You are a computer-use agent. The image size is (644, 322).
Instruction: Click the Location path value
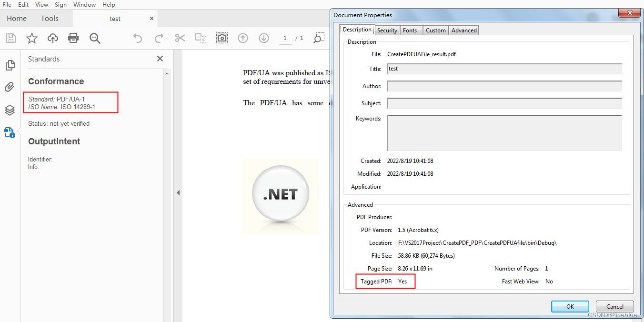coord(477,243)
